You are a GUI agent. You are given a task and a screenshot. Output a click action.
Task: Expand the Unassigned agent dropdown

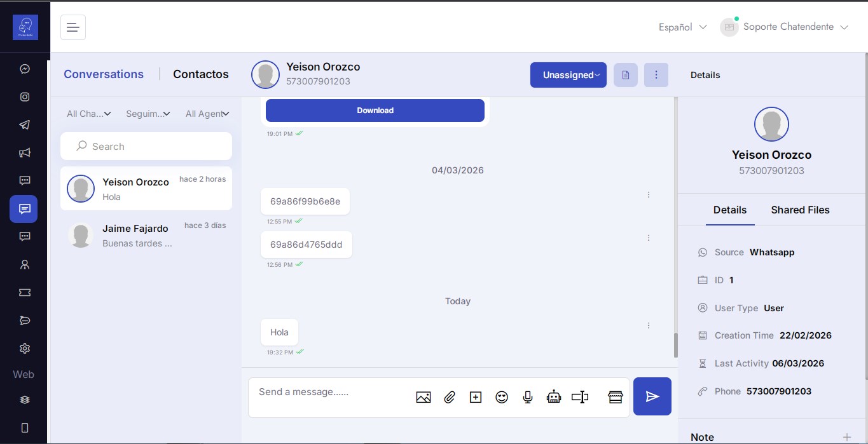(568, 74)
